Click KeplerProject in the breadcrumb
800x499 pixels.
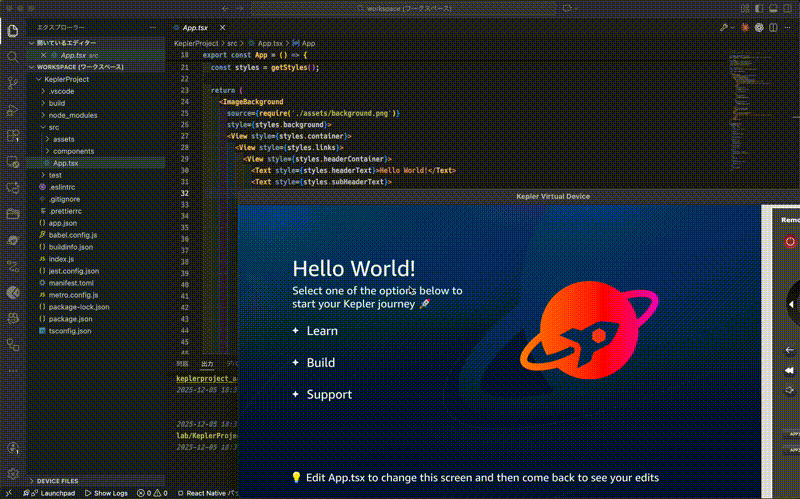[x=196, y=43]
